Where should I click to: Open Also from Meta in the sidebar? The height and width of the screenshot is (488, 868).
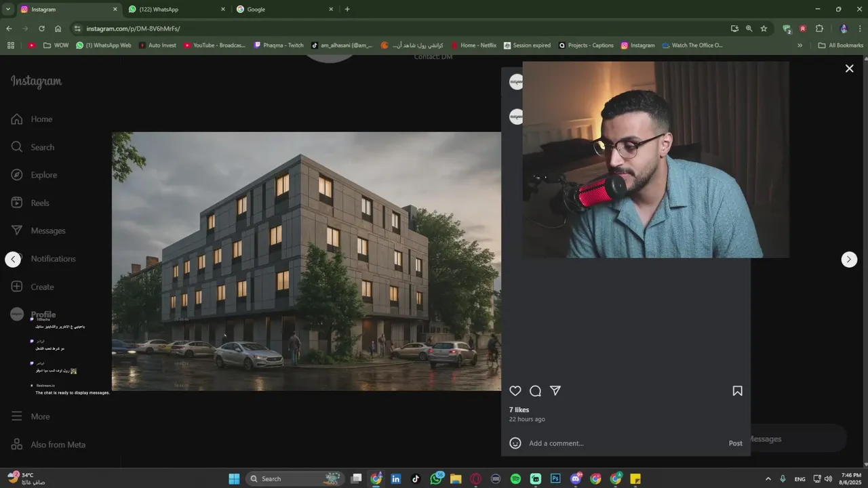click(48, 445)
